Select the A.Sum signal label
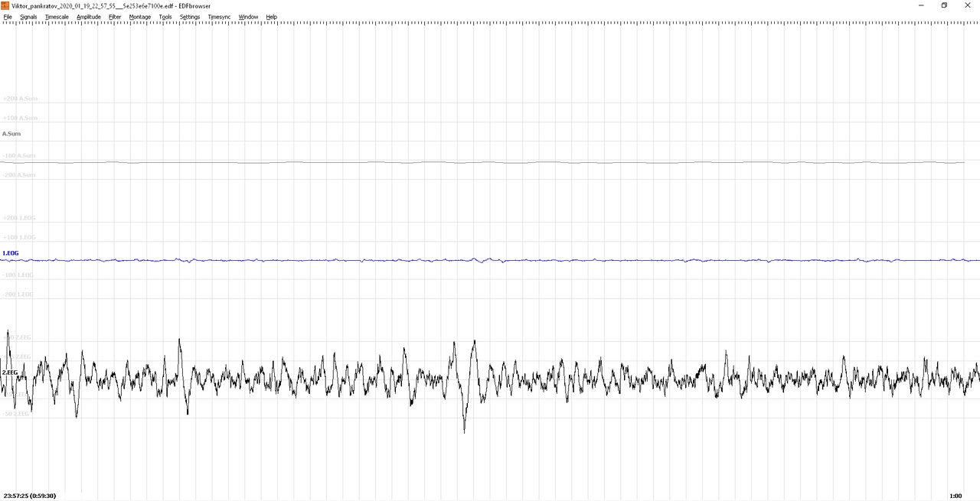 tap(11, 134)
